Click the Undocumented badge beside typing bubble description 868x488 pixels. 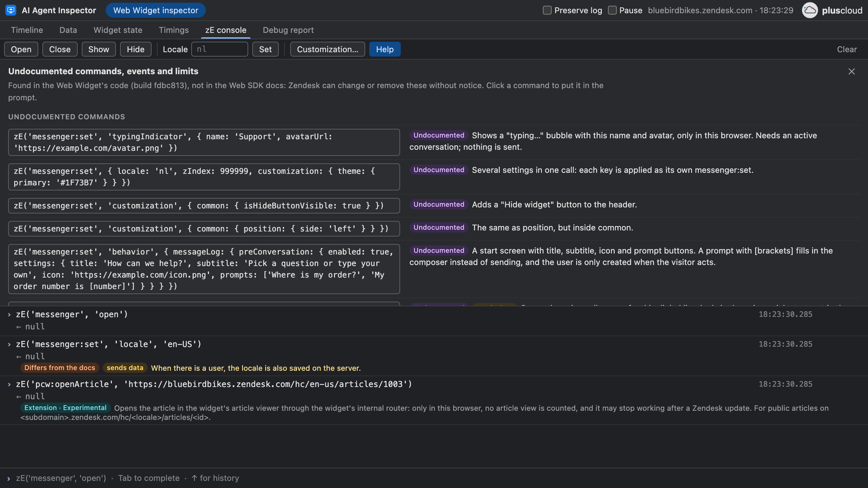tap(439, 135)
